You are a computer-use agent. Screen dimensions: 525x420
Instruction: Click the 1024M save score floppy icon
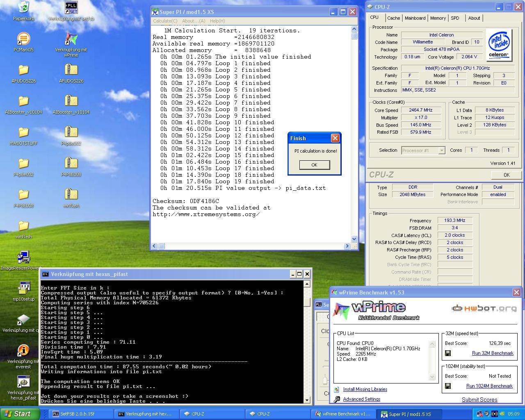click(x=448, y=386)
